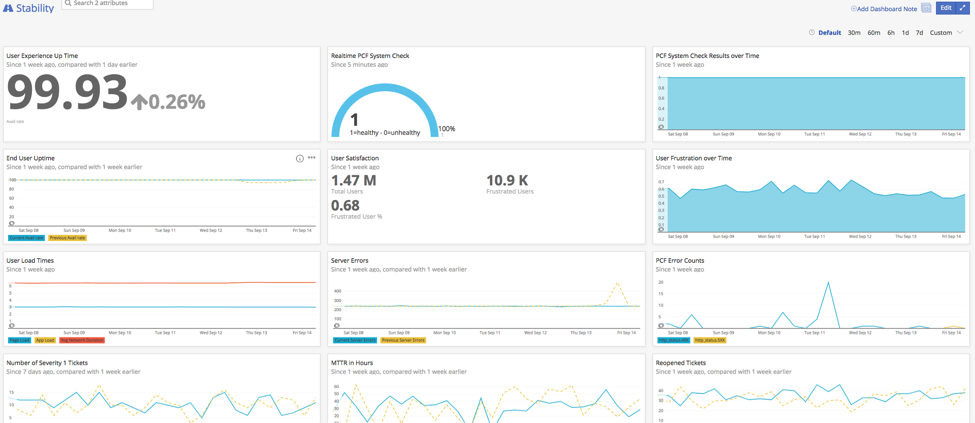Open the PCF System Check Results over Time title

(x=708, y=55)
